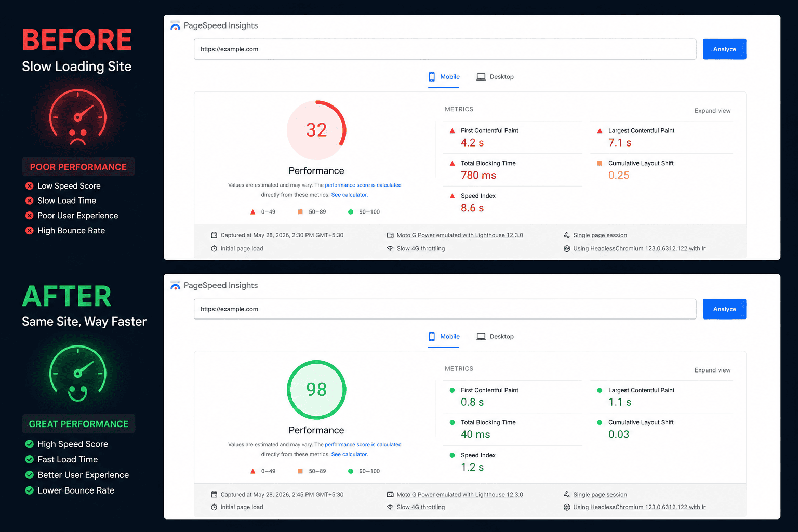Click the calendar icon beside Captured at 2:30 PM
Screen dimensions: 798x532
tap(214, 235)
